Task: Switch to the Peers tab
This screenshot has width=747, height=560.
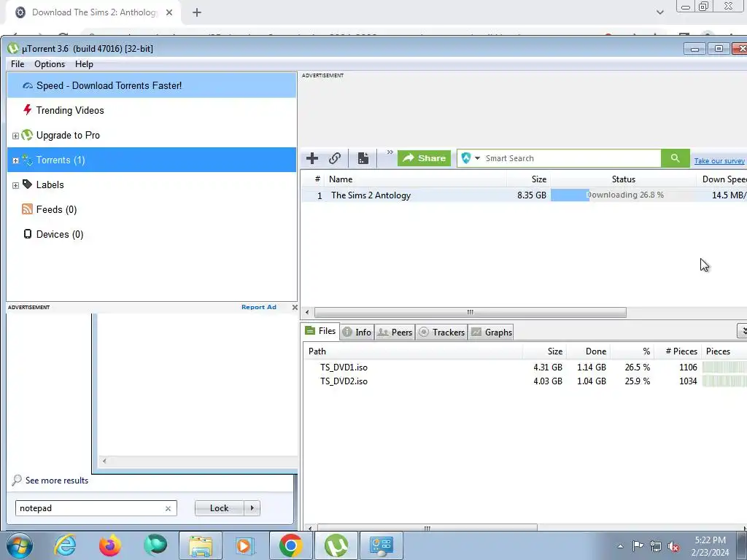Action: coord(395,332)
